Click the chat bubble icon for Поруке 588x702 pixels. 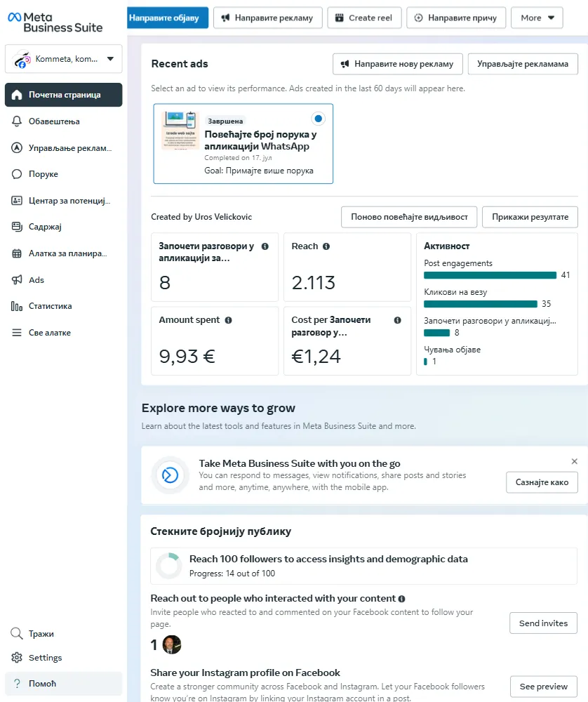(17, 174)
